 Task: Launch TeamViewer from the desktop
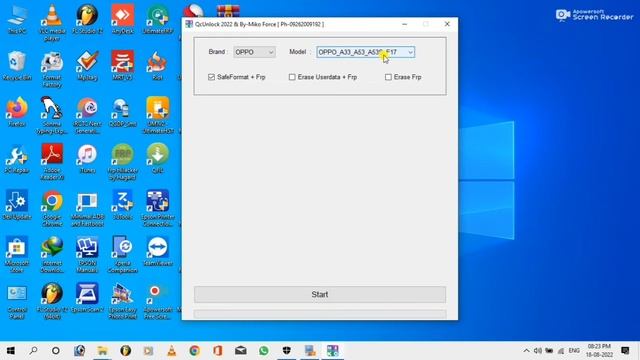(158, 251)
